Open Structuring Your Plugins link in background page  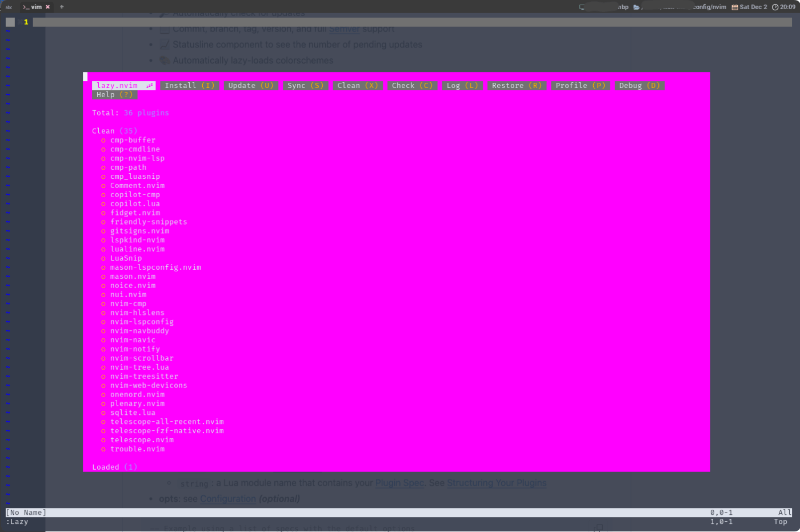497,483
